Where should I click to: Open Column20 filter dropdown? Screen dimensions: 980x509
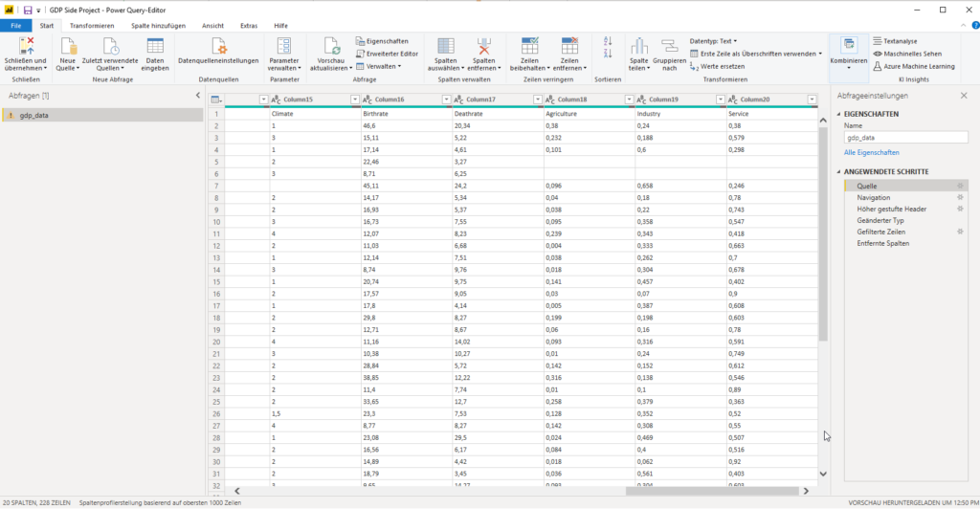click(812, 100)
